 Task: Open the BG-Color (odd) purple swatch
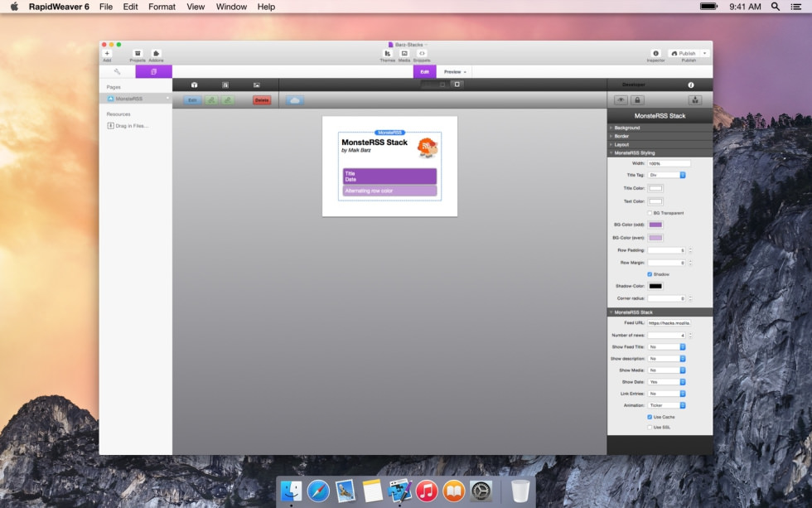click(x=655, y=225)
